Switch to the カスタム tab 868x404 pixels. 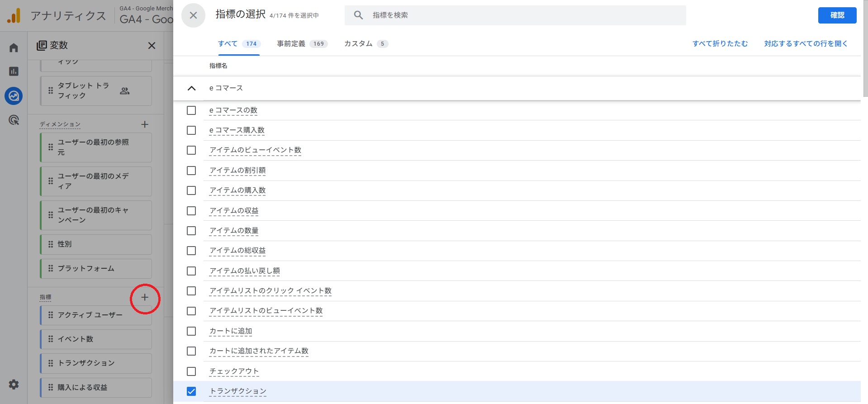pyautogui.click(x=366, y=44)
